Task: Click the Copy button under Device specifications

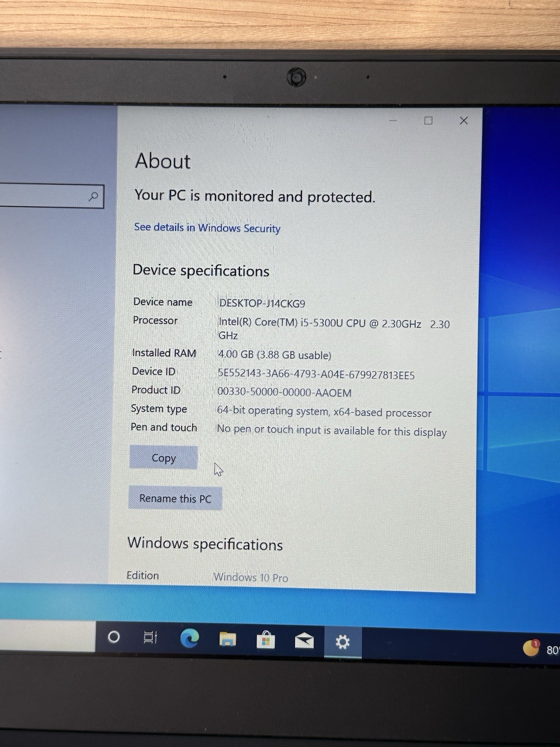Action: [163, 458]
